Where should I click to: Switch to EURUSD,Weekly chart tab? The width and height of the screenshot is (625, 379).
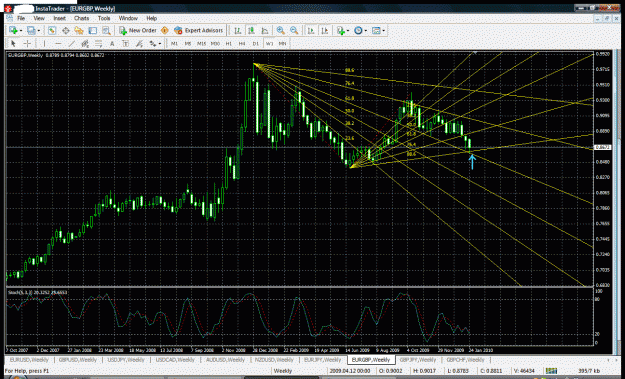tap(29, 360)
